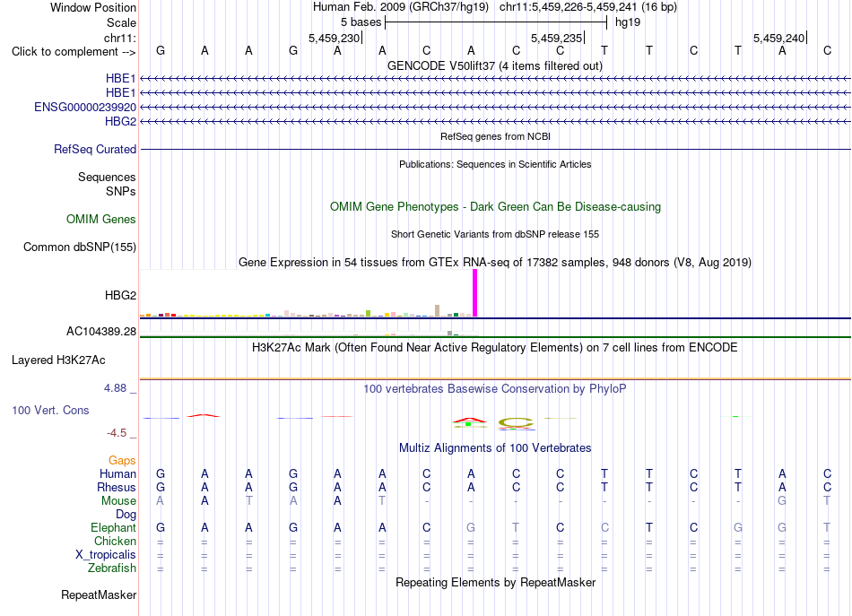Click the lime green bar in HBG2 expression
This screenshot has width=852, height=616.
[369, 314]
